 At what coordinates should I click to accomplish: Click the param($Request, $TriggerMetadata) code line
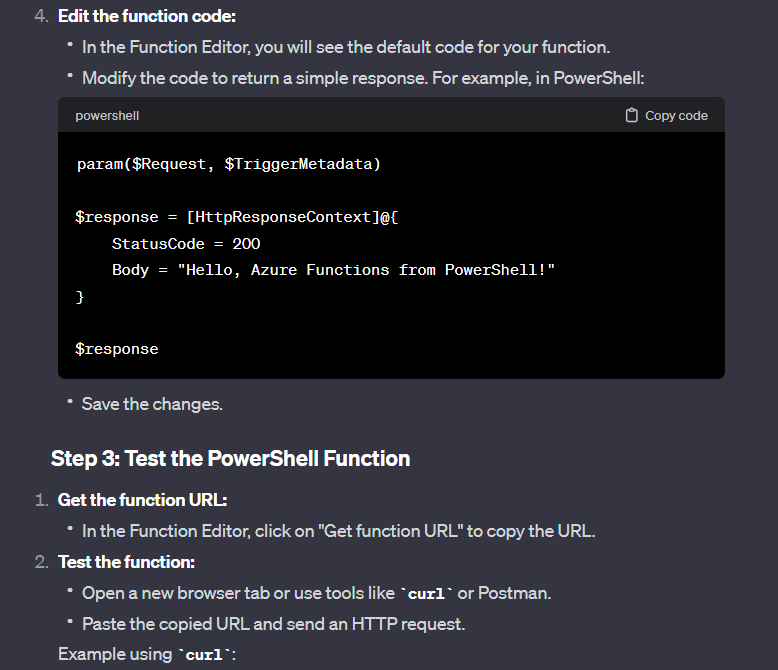[229, 164]
